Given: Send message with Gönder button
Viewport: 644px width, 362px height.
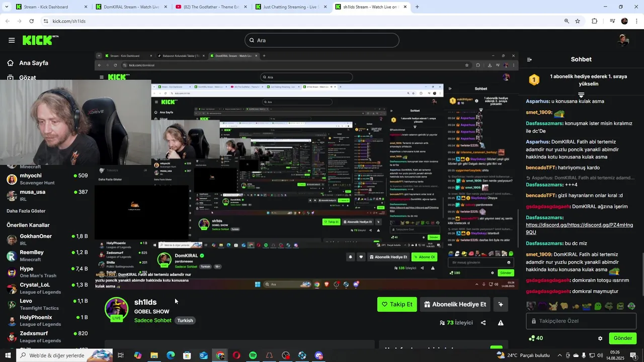Looking at the screenshot, I should 622,338.
